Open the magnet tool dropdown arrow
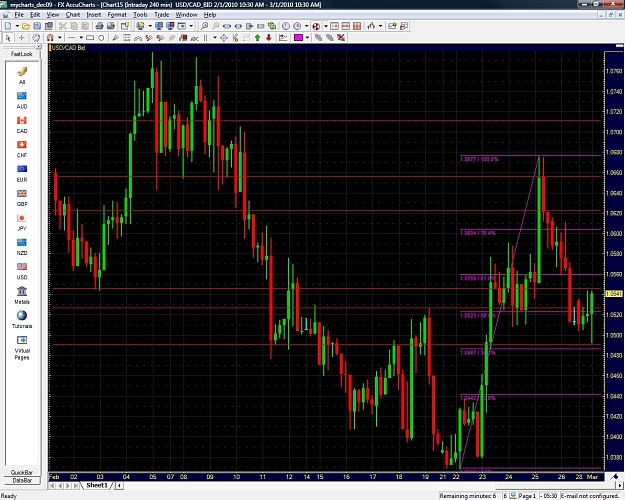This screenshot has height=500, width=625. tap(60, 37)
